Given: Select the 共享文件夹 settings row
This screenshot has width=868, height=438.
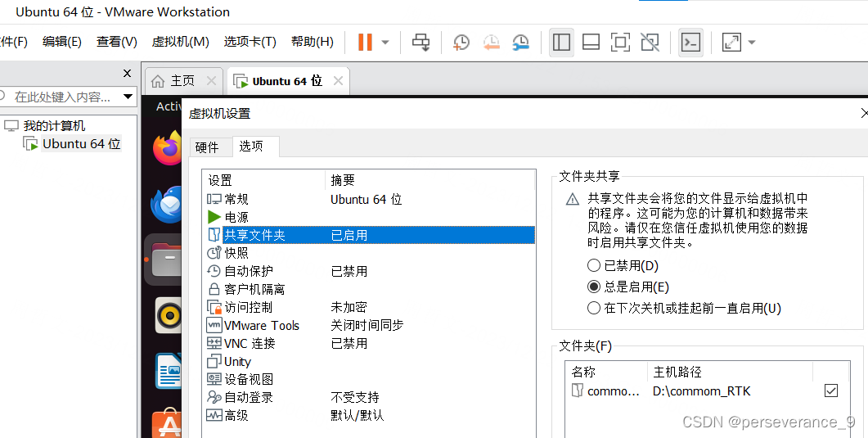Looking at the screenshot, I should coord(369,235).
